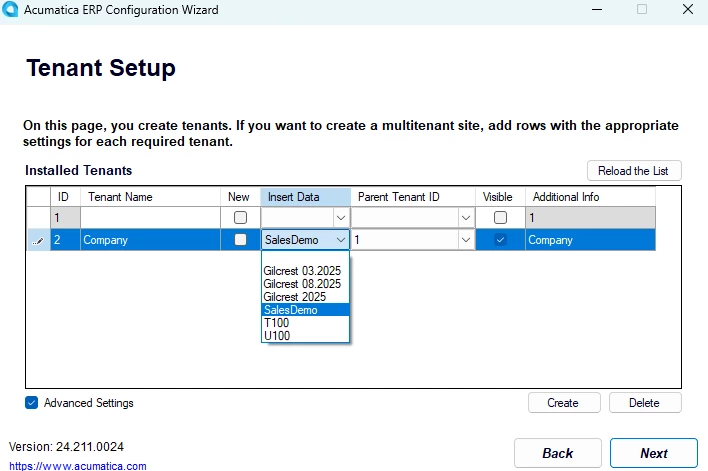The width and height of the screenshot is (708, 471).
Task: Toggle the New checkbox for Company tenant
Action: pyautogui.click(x=240, y=239)
